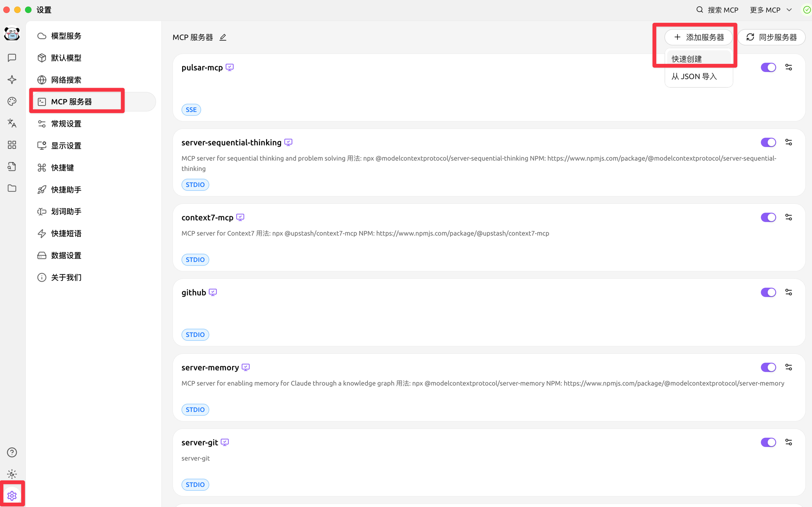
Task: Click the monitor badge icon beside context7-mcp
Action: pyautogui.click(x=240, y=217)
